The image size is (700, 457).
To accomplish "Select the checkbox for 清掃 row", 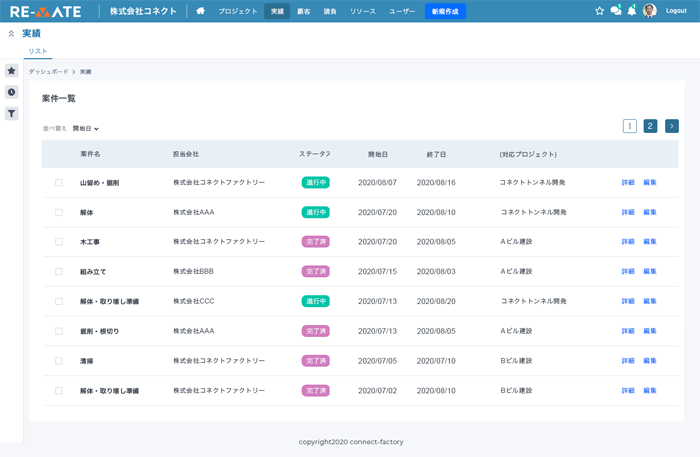I will tap(59, 361).
